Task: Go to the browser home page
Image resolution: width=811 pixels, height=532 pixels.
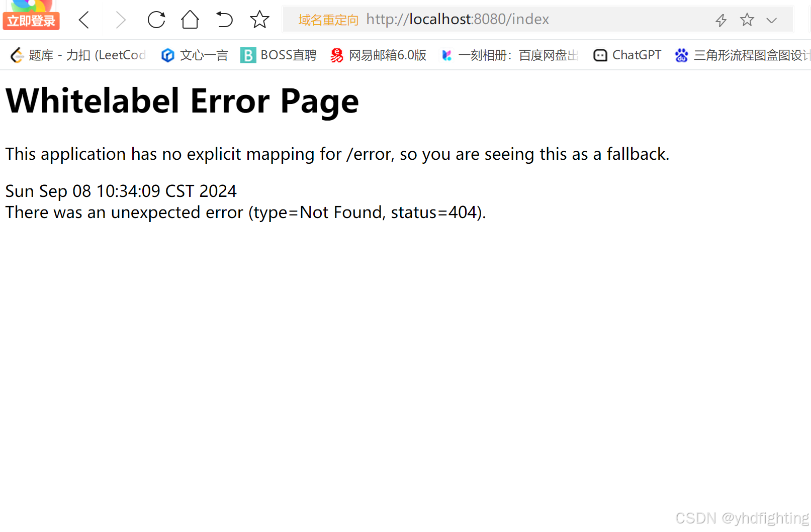Action: [190, 20]
